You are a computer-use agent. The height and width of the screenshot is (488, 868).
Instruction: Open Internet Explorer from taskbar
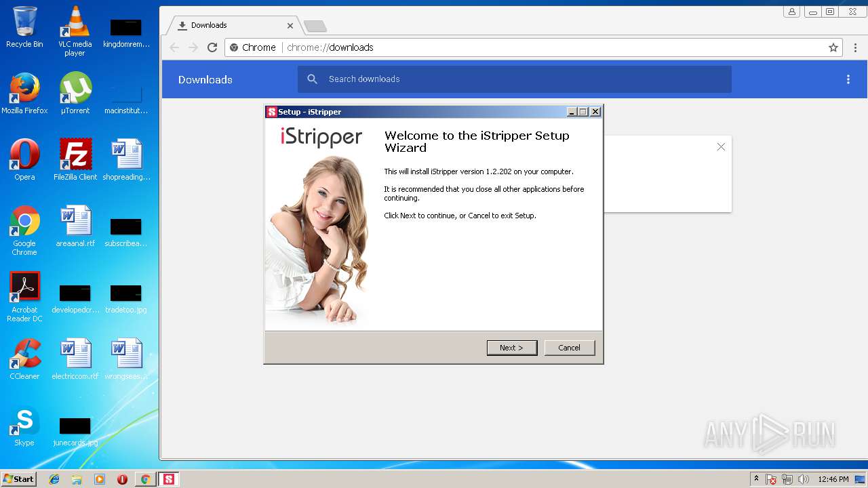[54, 479]
